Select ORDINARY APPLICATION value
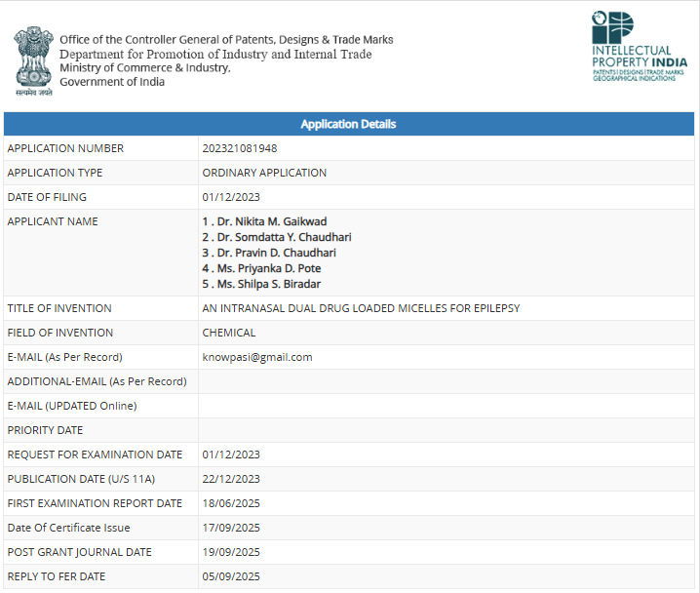This screenshot has height=593, width=700. [264, 173]
